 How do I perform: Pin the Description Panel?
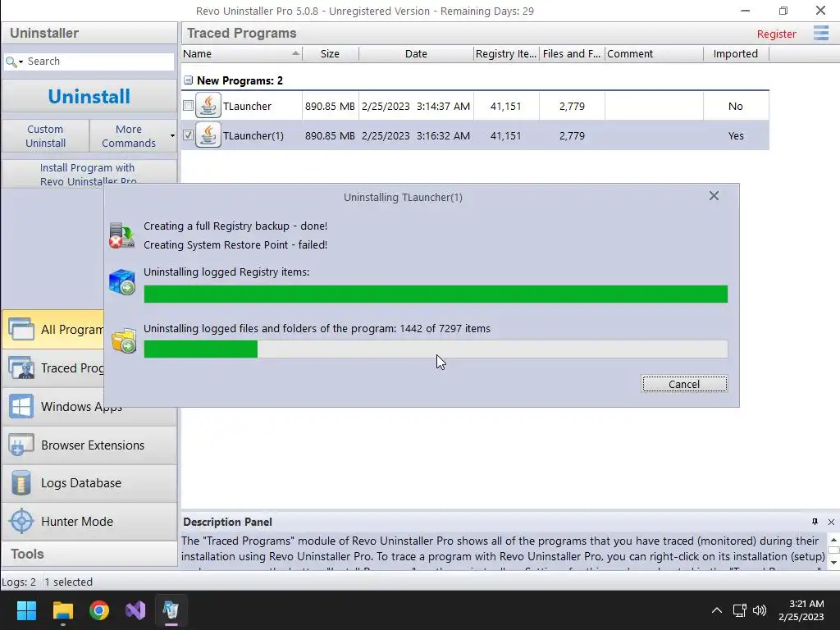tap(815, 522)
